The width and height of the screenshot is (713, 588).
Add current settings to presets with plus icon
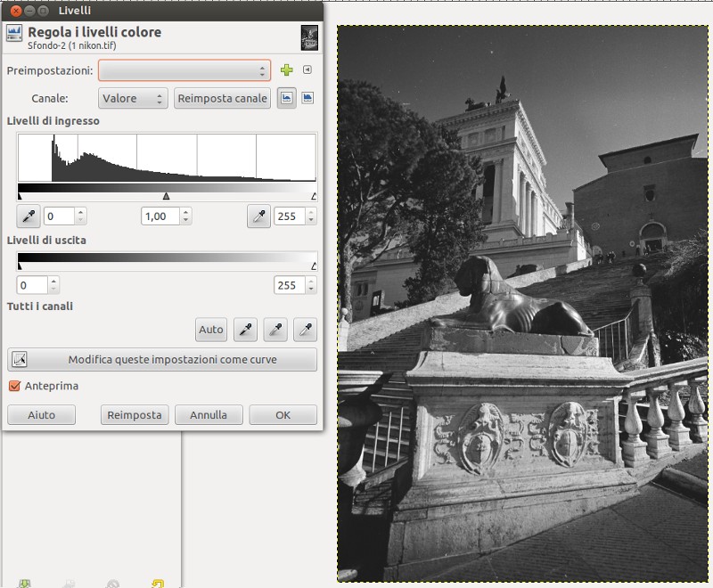(x=286, y=70)
